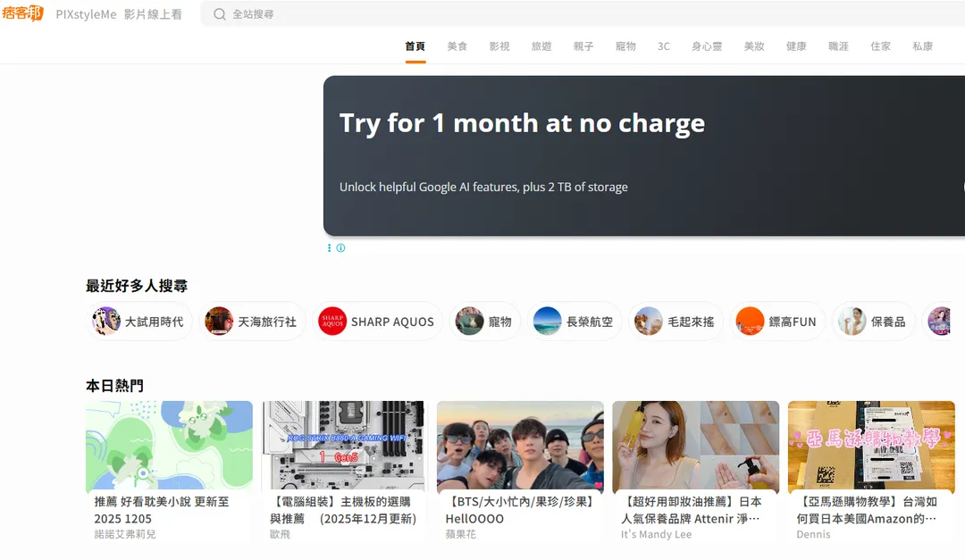Switch to the 親子 tab

click(x=583, y=46)
